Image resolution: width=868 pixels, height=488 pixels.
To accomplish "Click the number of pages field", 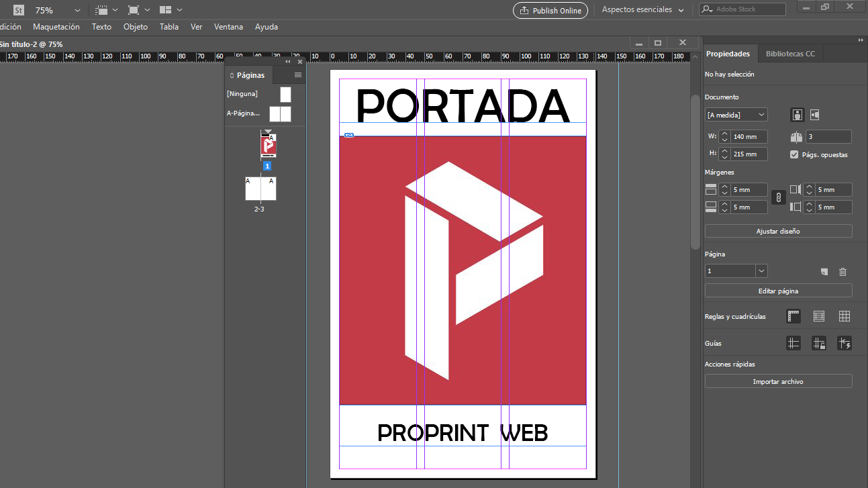I will pyautogui.click(x=828, y=136).
